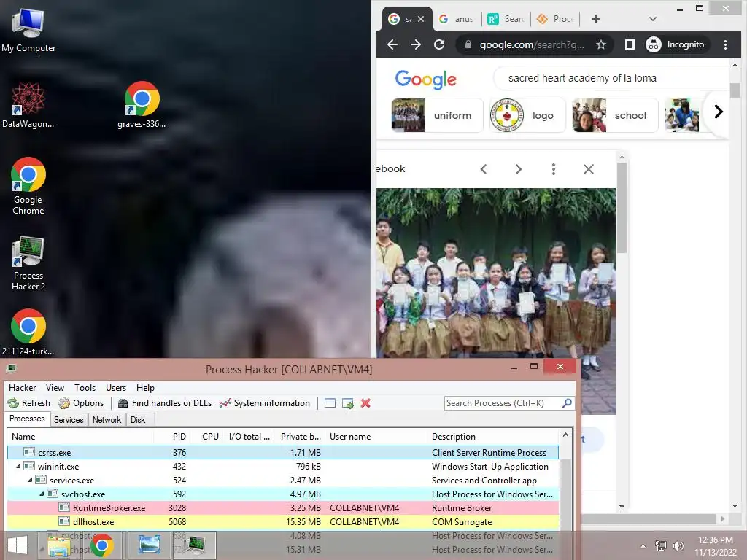The height and width of the screenshot is (560, 747).
Task: Select the dllhost.exe process row
Action: point(283,522)
